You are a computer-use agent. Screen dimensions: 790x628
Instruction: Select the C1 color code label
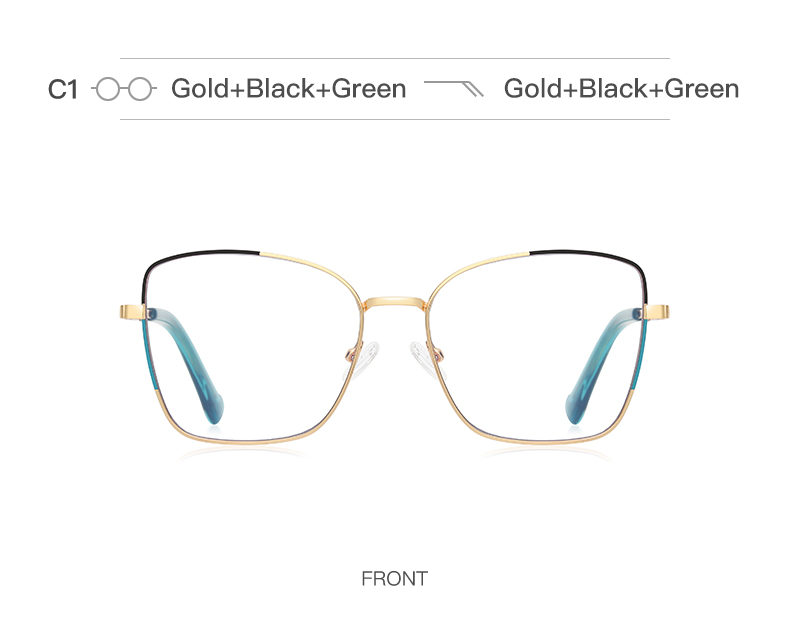coord(63,90)
